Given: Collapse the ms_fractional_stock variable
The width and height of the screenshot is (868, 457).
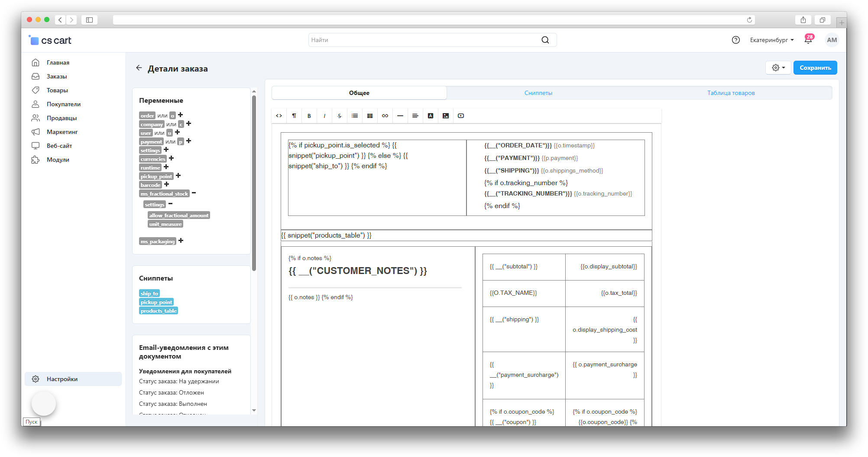Looking at the screenshot, I should (194, 193).
